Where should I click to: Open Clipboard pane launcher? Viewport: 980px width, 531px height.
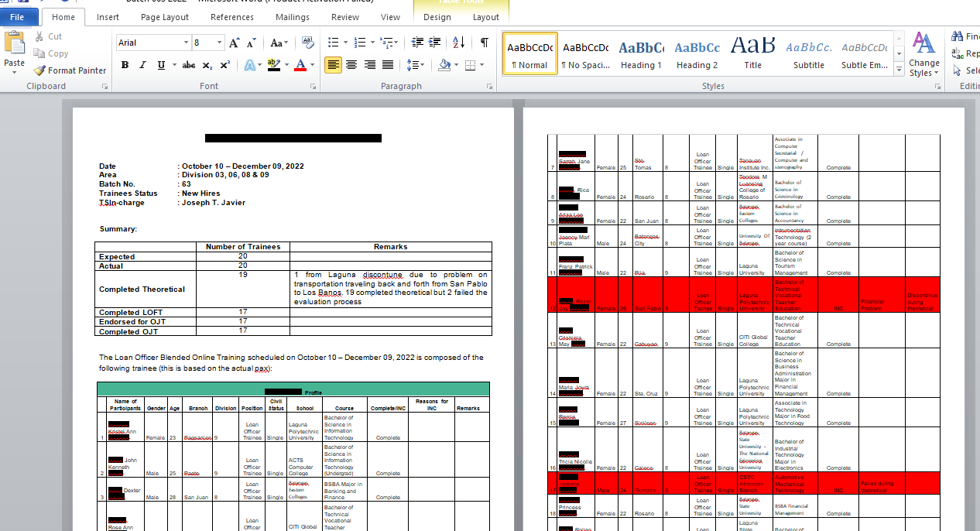pos(105,87)
